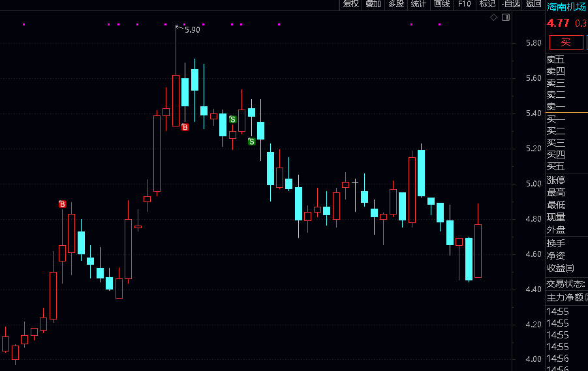Screen dimensions: 588x371
Task: Click the 5.40 price axis label
Action: click(534, 113)
